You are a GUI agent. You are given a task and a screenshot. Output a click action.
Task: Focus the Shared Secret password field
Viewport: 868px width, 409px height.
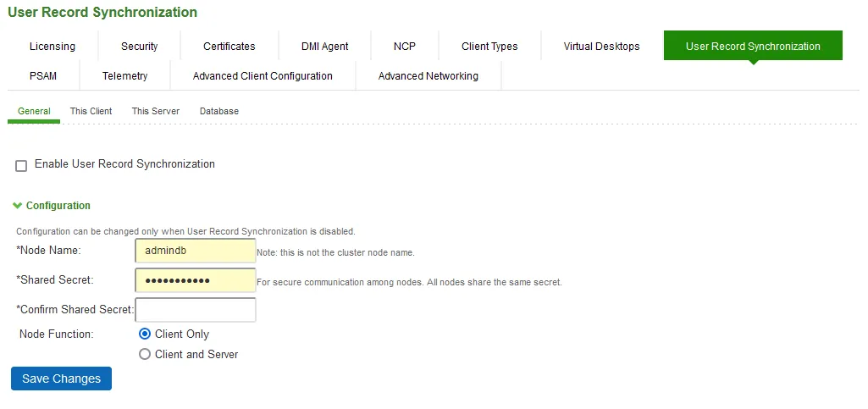[196, 280]
